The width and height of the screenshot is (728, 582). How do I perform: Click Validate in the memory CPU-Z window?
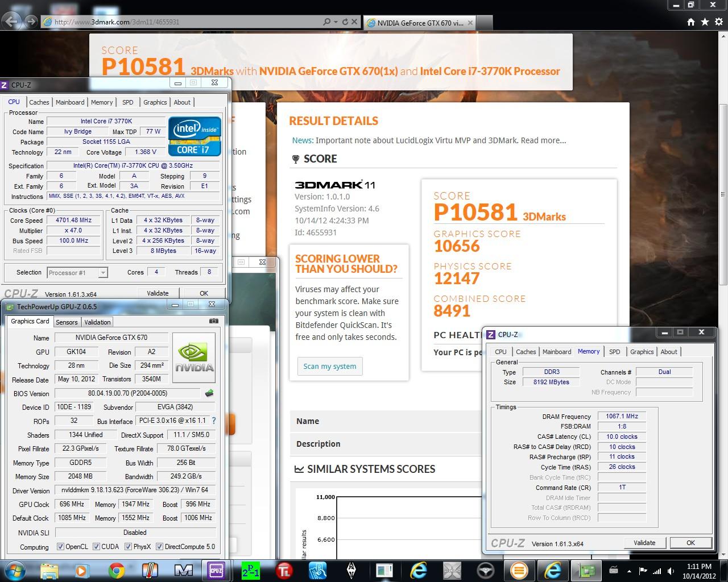pos(644,543)
